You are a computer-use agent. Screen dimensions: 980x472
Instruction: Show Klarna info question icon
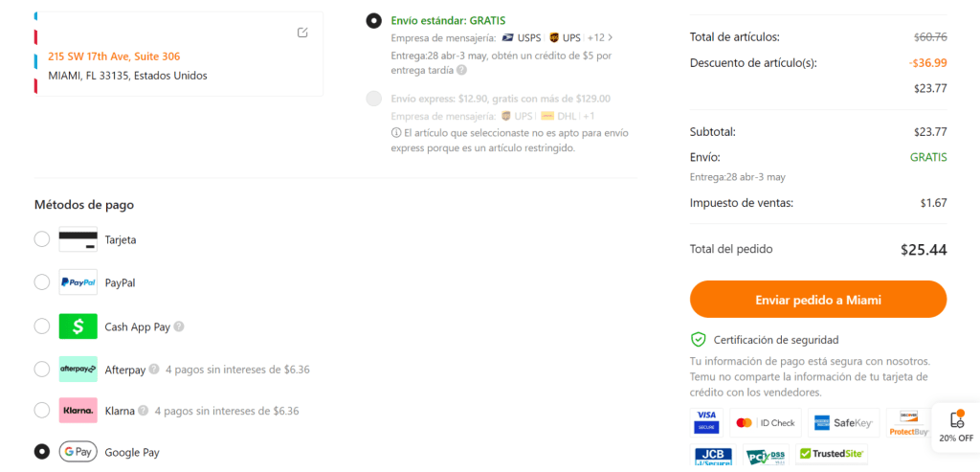tap(144, 411)
